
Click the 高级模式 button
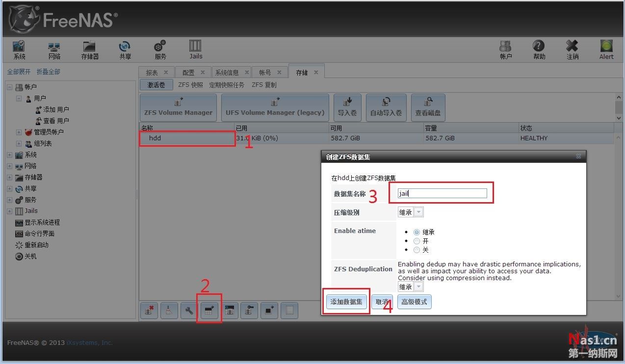tap(414, 302)
